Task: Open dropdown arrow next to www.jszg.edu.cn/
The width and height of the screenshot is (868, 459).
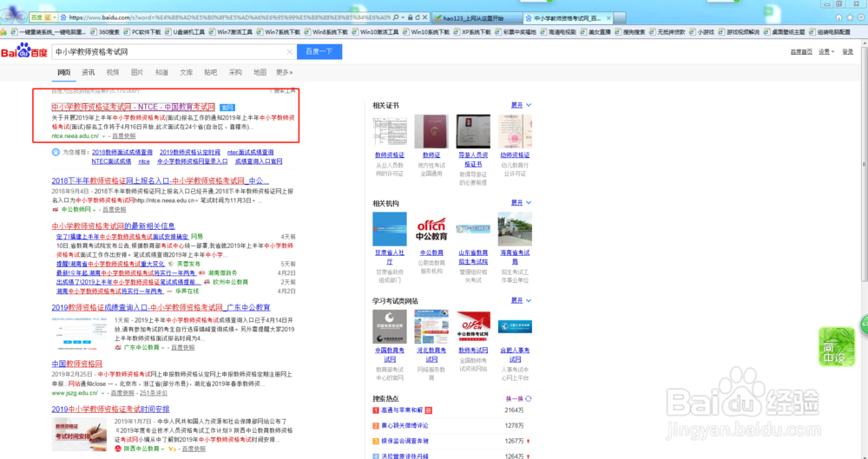Action: point(102,393)
